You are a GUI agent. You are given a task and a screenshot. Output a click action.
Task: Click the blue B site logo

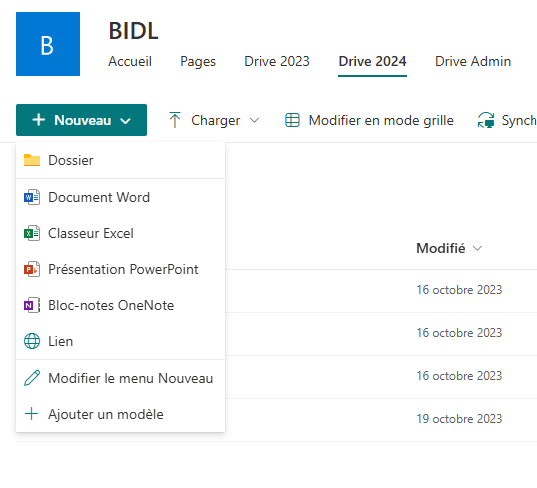click(x=48, y=44)
